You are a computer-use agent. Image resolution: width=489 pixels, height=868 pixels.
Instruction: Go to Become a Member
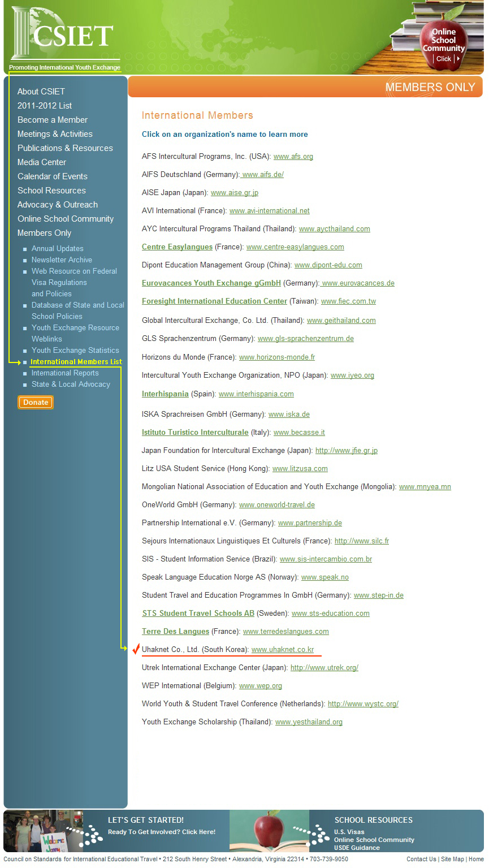point(53,120)
